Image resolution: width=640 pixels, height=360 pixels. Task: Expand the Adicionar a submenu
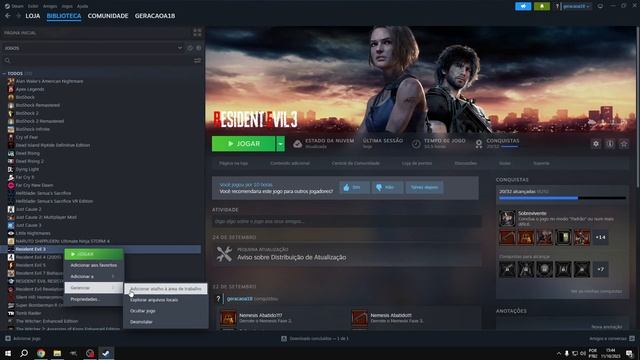[94, 276]
